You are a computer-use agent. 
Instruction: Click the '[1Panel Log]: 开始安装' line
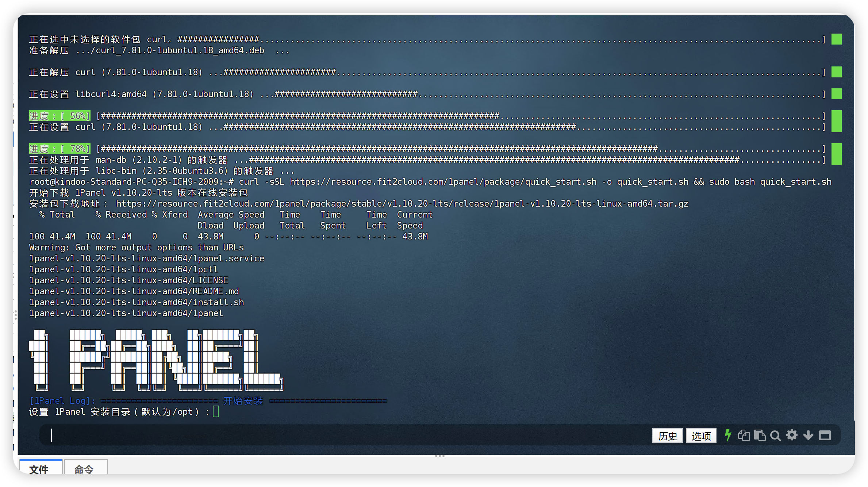click(x=208, y=401)
